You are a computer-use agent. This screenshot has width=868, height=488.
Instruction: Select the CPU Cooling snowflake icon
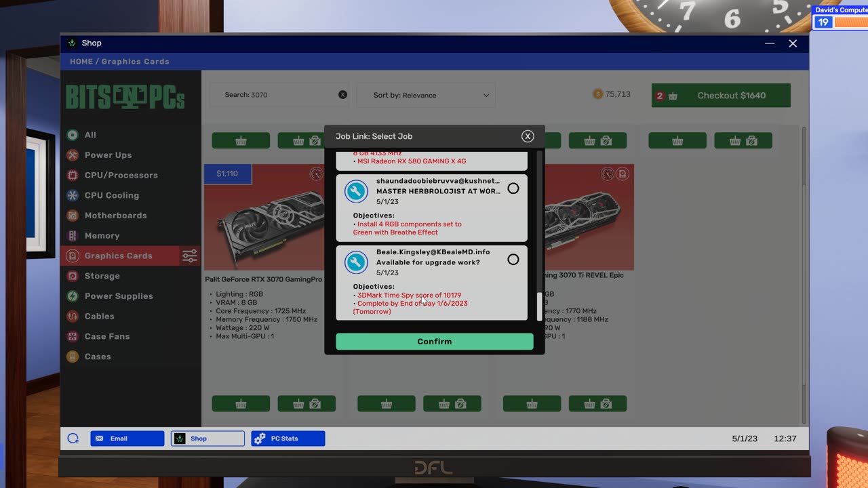tap(73, 195)
